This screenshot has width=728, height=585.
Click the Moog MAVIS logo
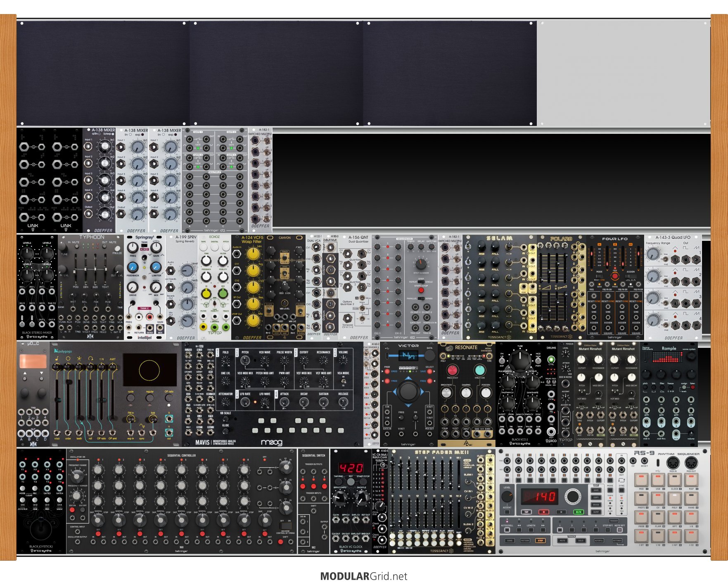[272, 442]
